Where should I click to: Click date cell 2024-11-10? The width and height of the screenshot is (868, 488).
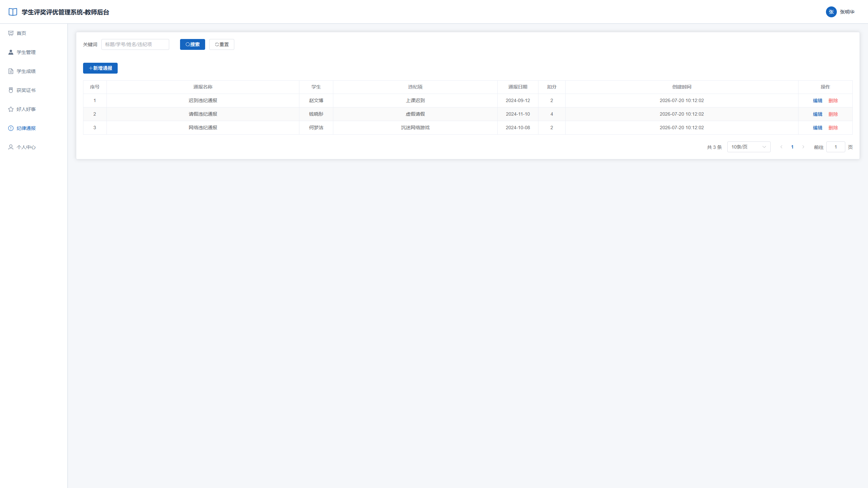click(518, 114)
